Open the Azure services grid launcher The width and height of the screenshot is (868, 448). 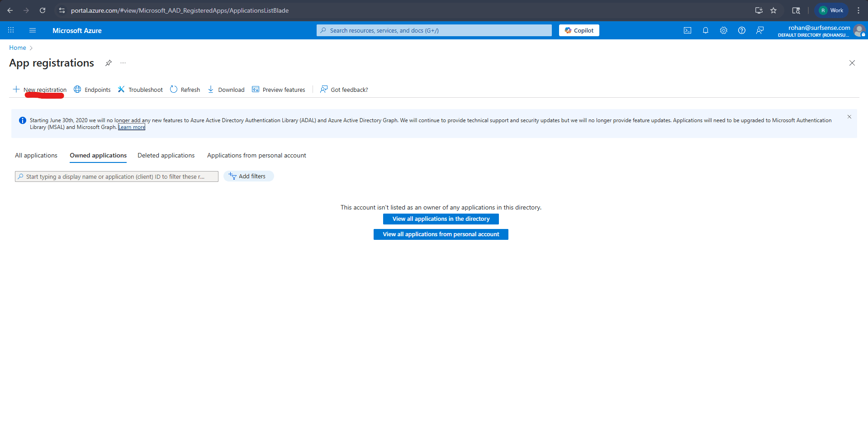coord(11,30)
